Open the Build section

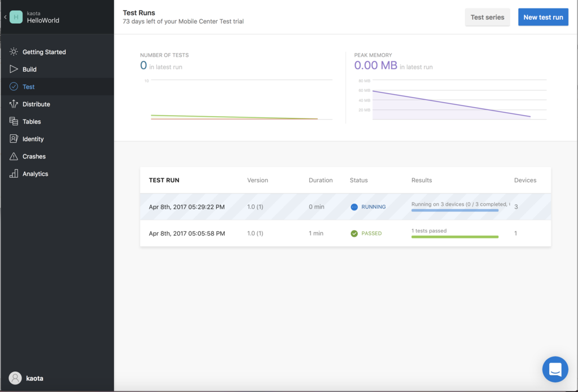[57, 69]
